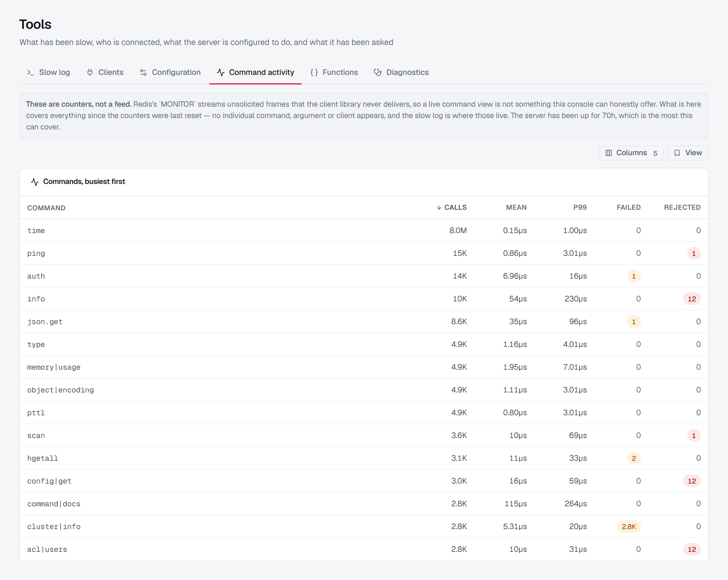Click the failed badge 2 in the hgetall row

pos(634,458)
